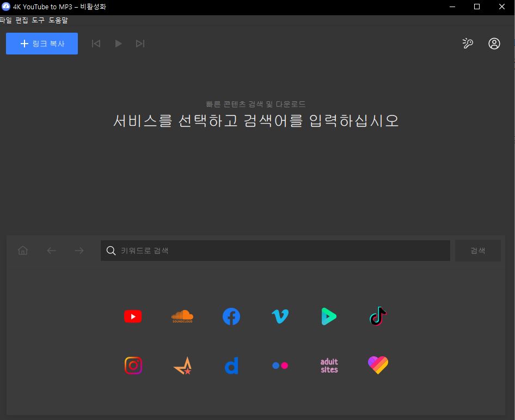This screenshot has height=420, width=515.
Task: Maximize the 4K YouTube to MP3 window
Action: pos(477,7)
